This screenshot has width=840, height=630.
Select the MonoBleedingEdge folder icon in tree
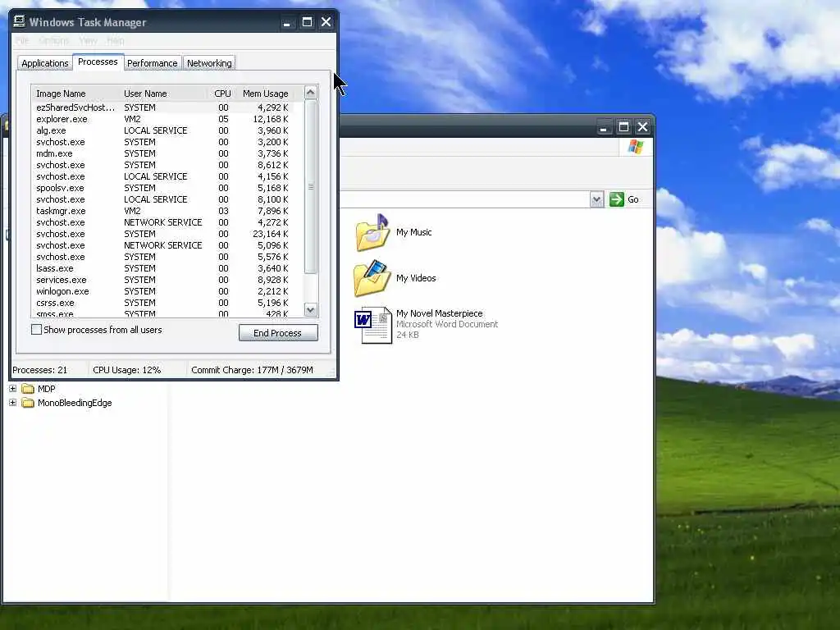coord(28,403)
